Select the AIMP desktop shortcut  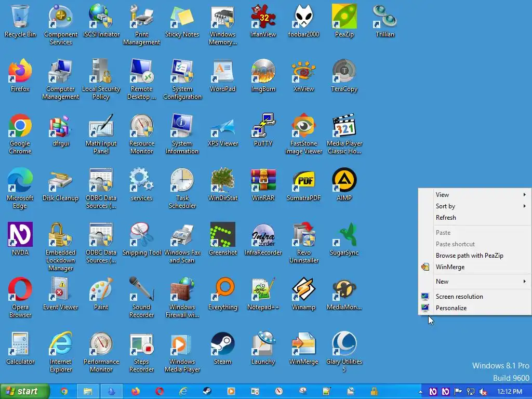click(344, 185)
